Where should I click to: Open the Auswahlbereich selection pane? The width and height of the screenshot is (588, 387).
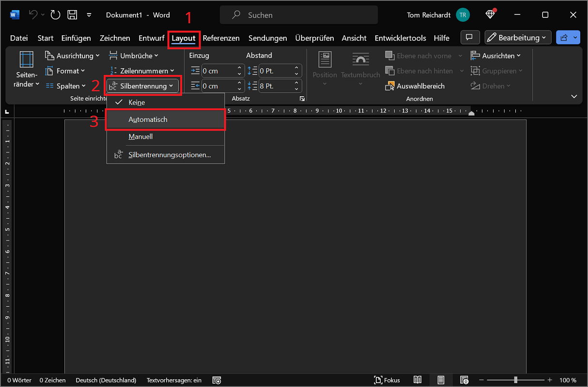[x=415, y=86]
